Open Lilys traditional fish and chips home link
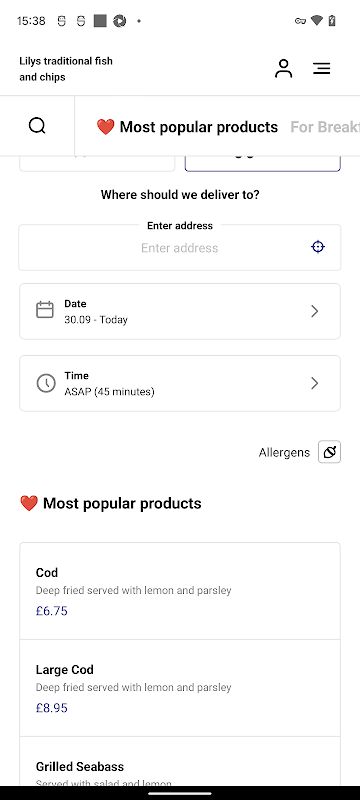This screenshot has width=360, height=800. click(66, 69)
